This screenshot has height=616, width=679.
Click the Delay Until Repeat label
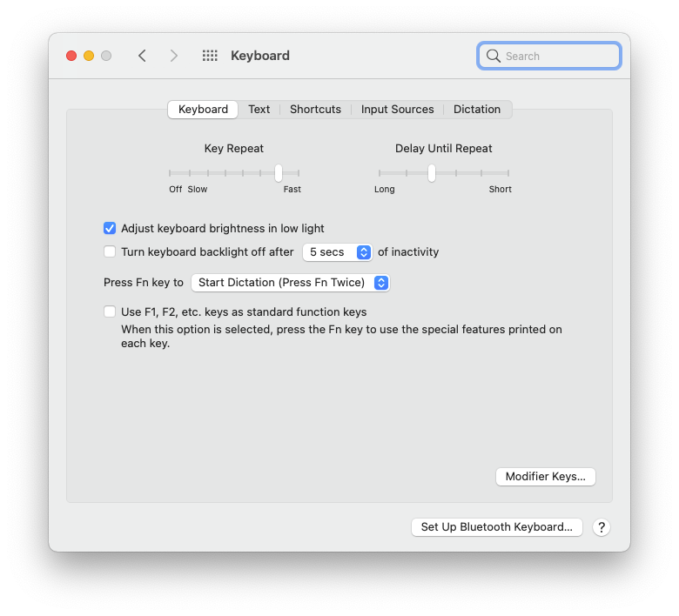tap(443, 149)
